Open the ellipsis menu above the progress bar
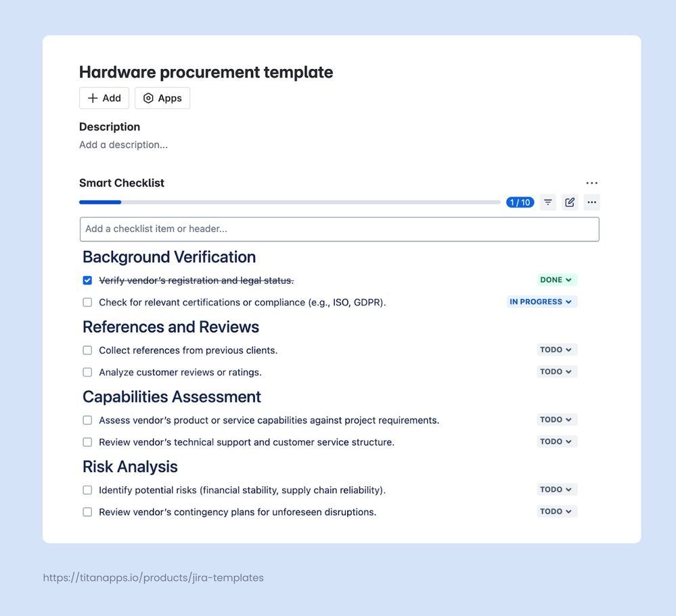 pyautogui.click(x=591, y=183)
